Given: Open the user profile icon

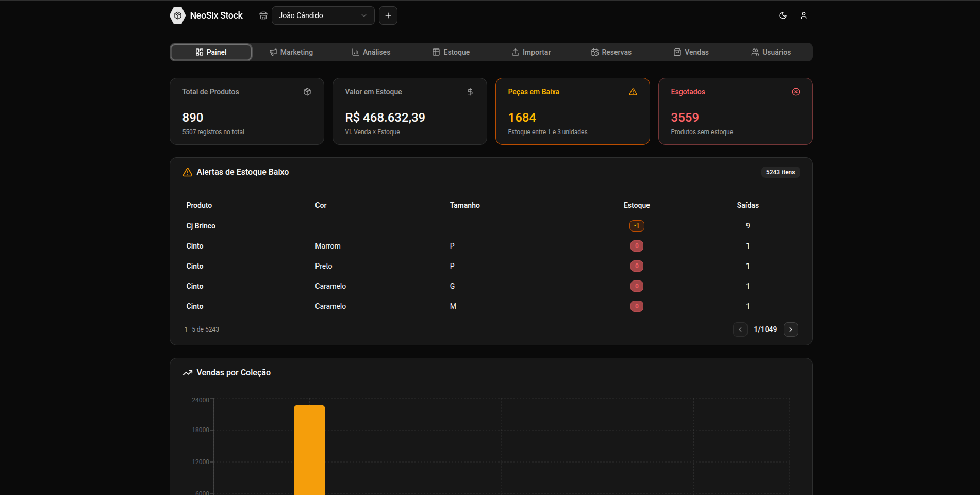Looking at the screenshot, I should click(x=804, y=15).
